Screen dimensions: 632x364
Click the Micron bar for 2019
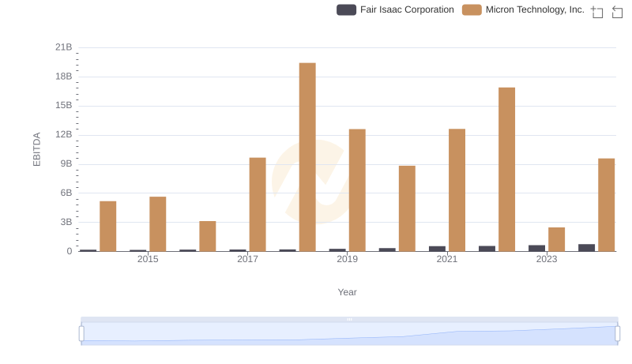point(357,190)
